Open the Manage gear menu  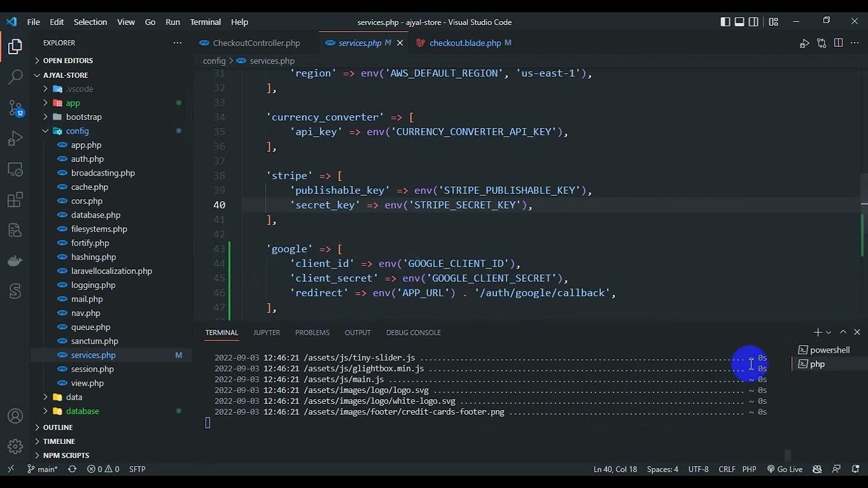pos(15,447)
